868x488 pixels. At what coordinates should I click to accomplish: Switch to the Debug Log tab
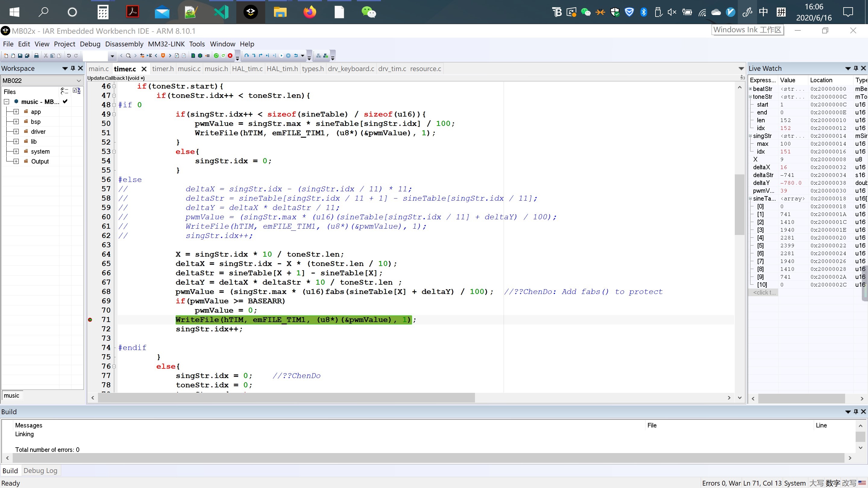coord(40,471)
